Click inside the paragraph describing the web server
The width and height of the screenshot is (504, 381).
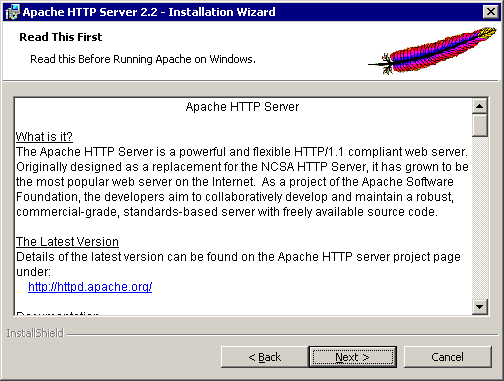pos(242,182)
